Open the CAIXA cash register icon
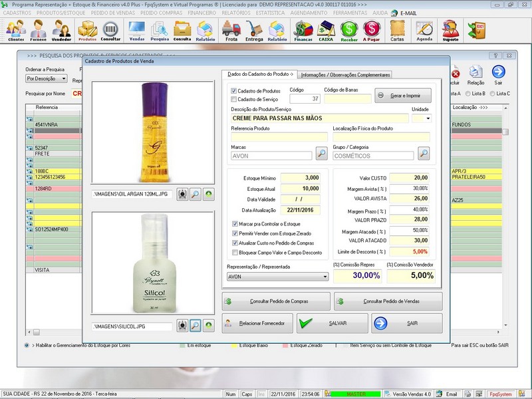The width and height of the screenshot is (532, 399). pyautogui.click(x=326, y=30)
